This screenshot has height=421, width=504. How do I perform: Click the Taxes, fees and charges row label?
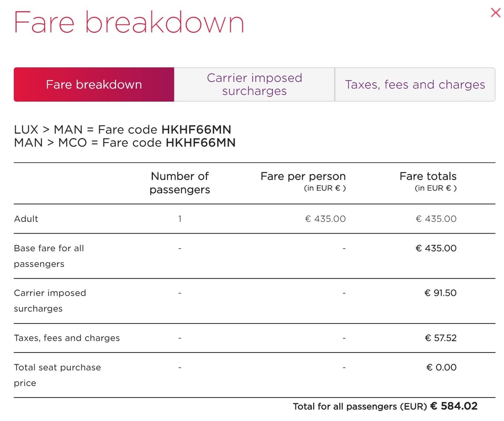[67, 338]
